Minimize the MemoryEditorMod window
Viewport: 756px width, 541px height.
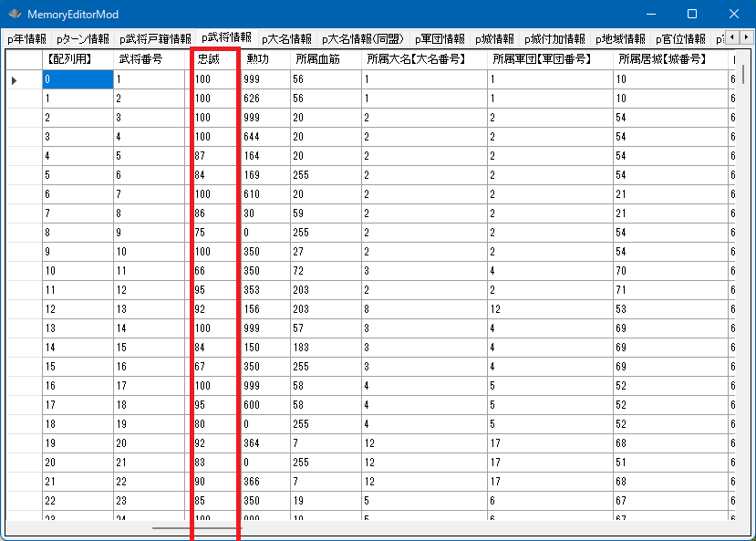coord(649,15)
